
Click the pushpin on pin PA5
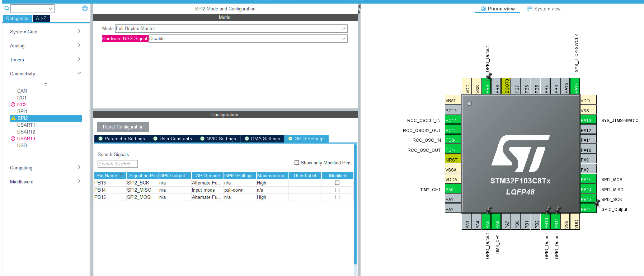click(x=489, y=210)
